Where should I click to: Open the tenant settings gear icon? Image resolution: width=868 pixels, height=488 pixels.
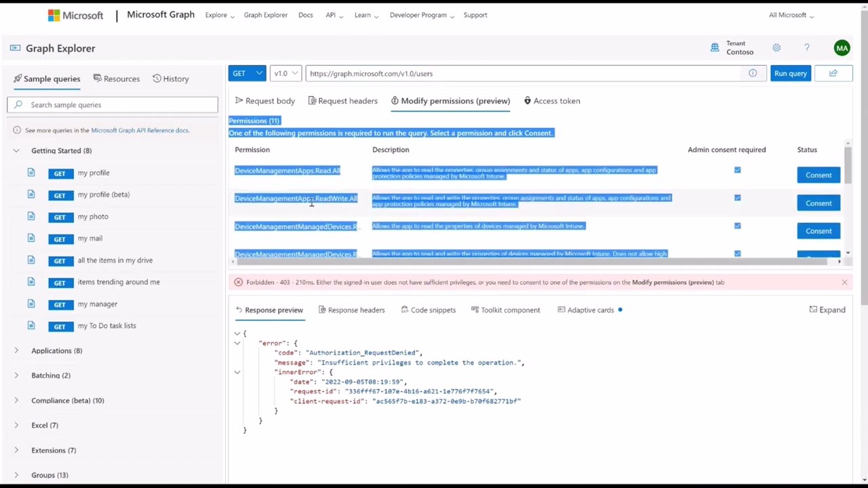tap(776, 48)
